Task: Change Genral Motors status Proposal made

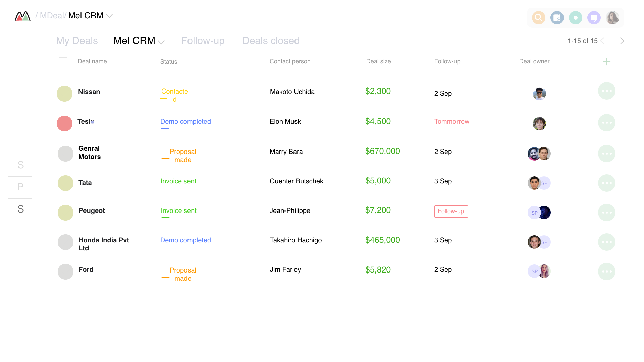Action: click(x=183, y=156)
